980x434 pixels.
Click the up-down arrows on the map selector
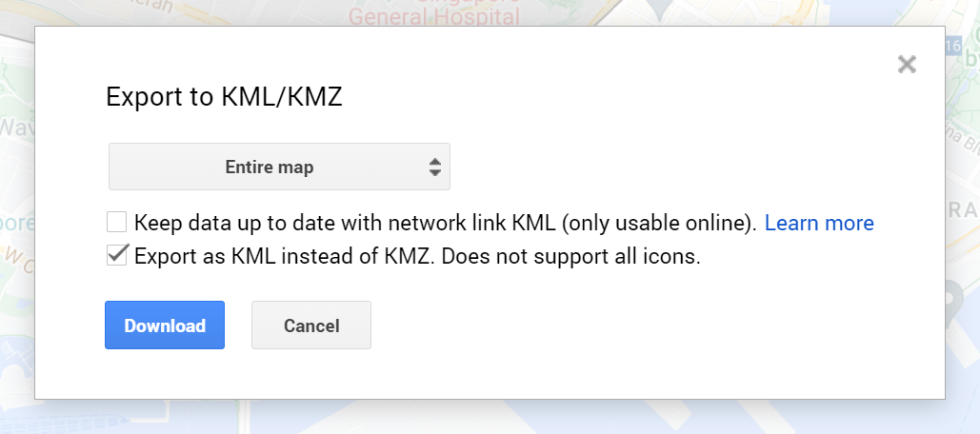[434, 168]
